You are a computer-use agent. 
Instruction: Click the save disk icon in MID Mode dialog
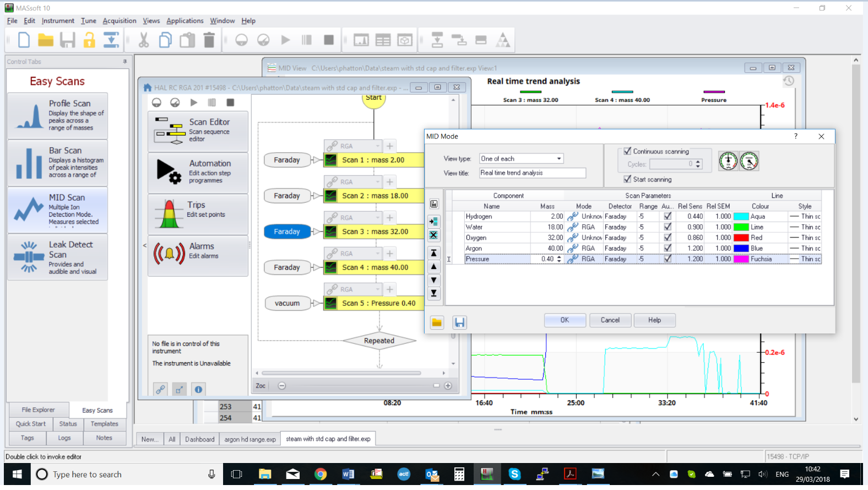460,322
